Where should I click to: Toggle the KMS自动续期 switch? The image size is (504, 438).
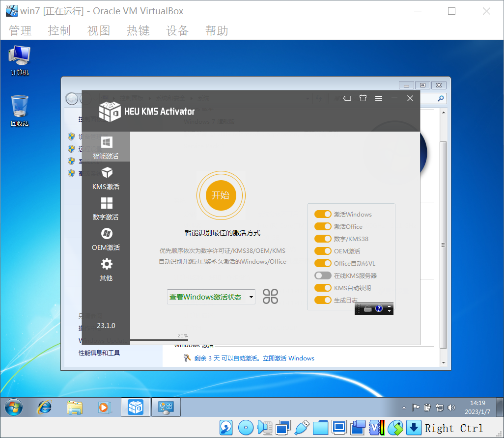pyautogui.click(x=323, y=288)
